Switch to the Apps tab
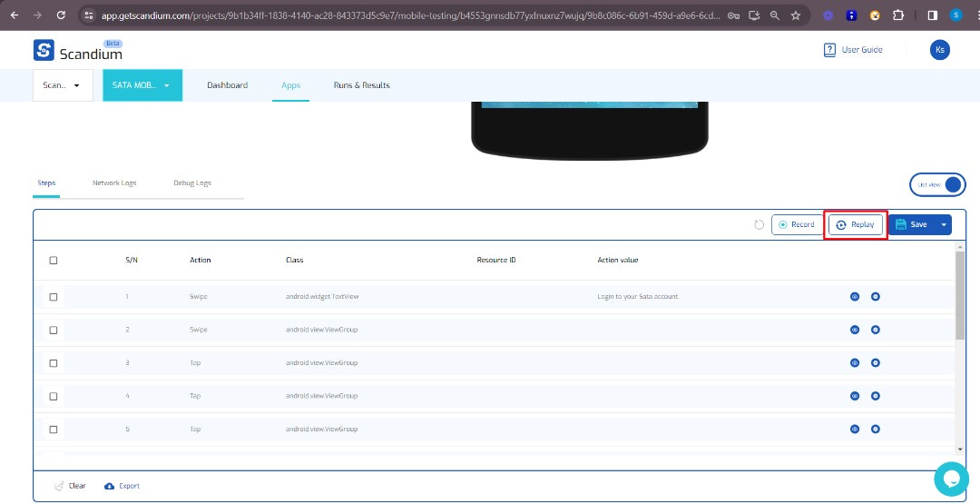The image size is (980, 504). (290, 85)
